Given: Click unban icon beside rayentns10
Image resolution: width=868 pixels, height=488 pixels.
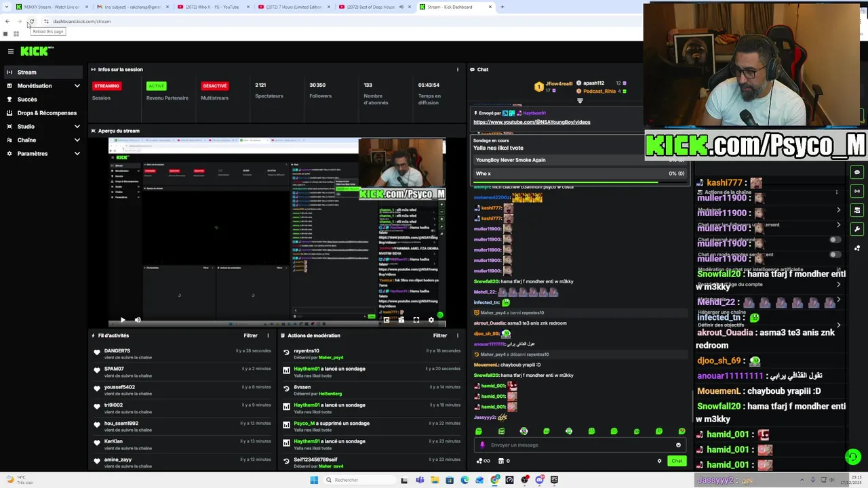Looking at the screenshot, I should pyautogui.click(x=286, y=353).
